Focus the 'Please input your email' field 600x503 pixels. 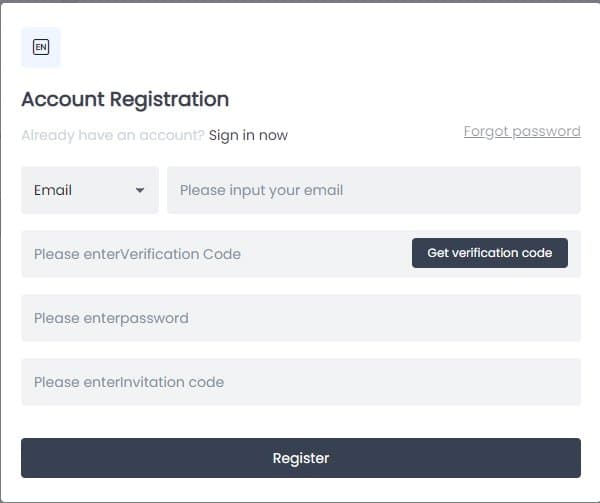(373, 190)
